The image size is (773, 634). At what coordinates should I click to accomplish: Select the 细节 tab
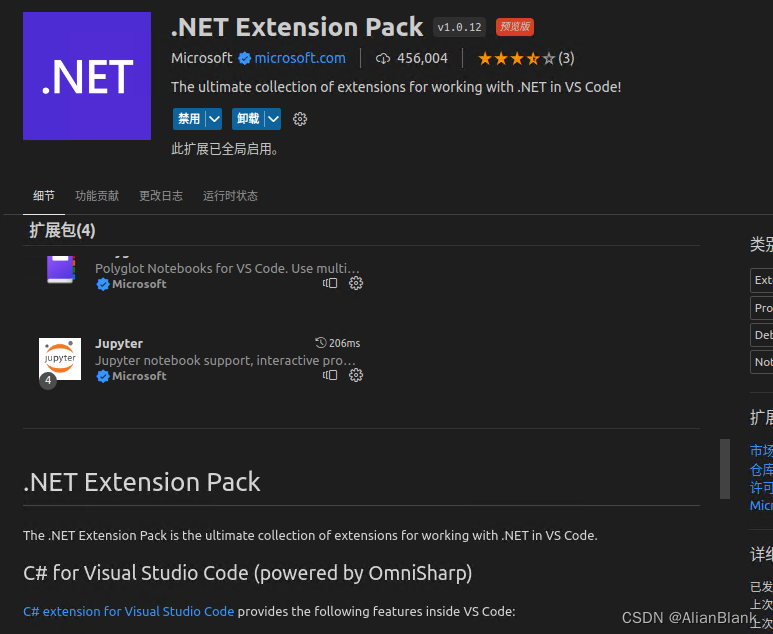click(44, 196)
